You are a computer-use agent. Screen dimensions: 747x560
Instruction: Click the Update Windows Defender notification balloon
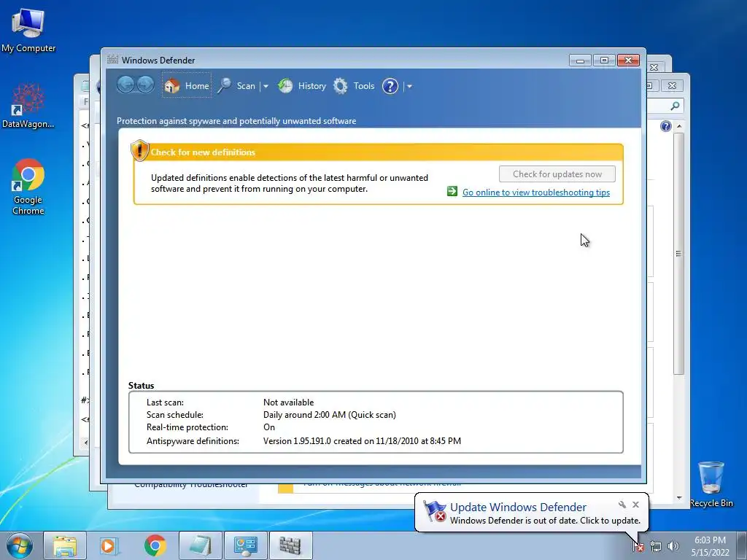532,513
